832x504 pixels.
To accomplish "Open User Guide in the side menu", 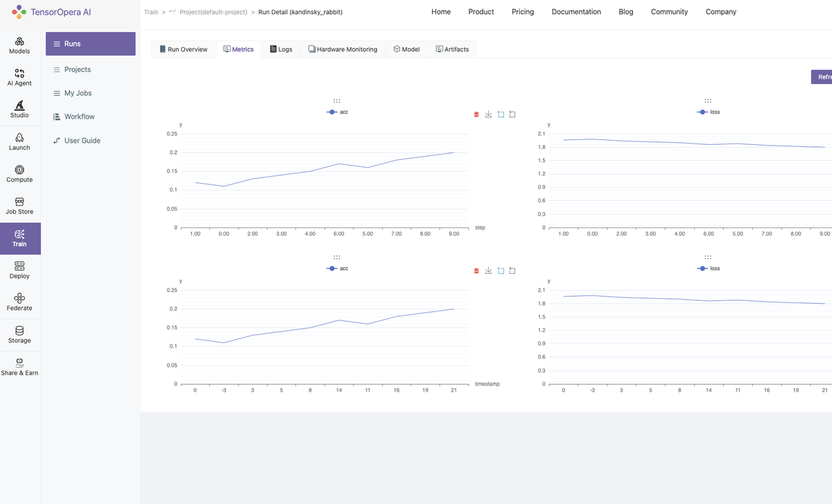I will click(91, 140).
